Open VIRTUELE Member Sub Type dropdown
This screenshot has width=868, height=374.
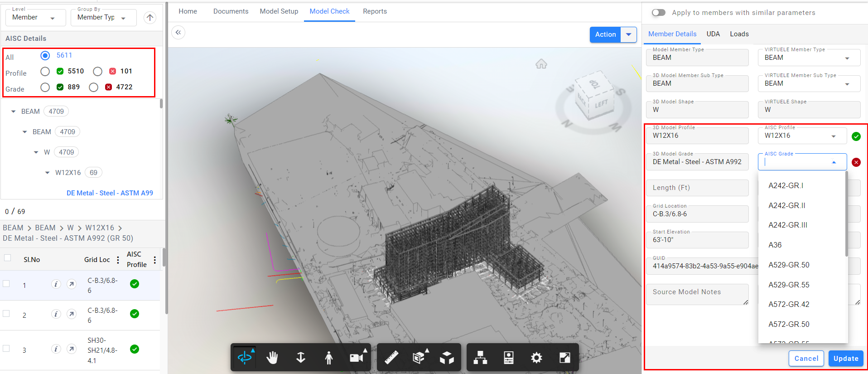point(809,83)
